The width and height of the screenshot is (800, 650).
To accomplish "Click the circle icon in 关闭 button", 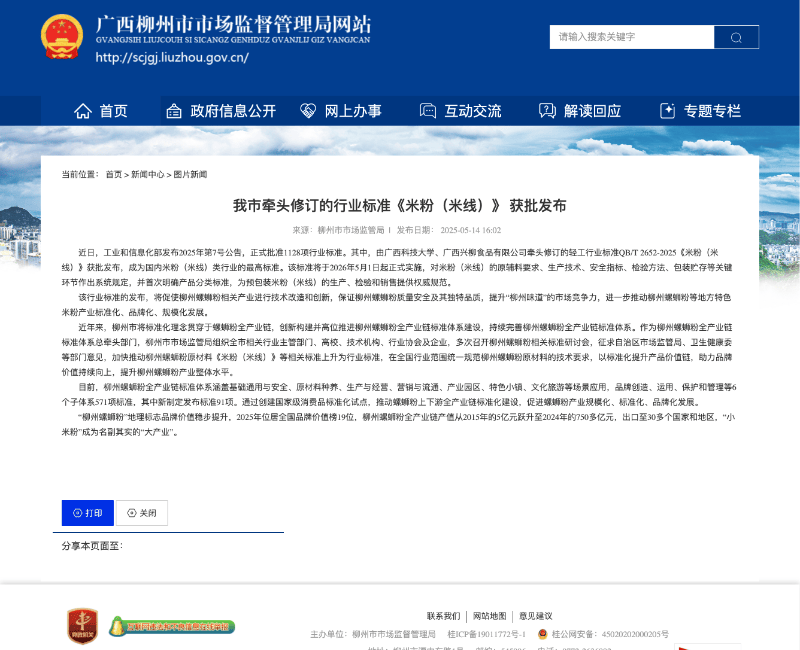I will (x=132, y=513).
